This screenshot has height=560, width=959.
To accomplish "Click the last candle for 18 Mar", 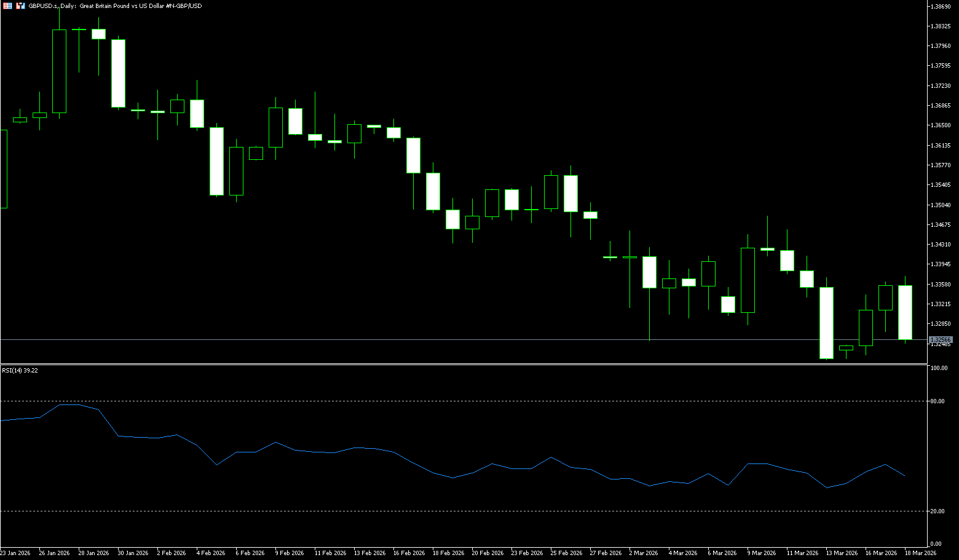I will click(905, 312).
